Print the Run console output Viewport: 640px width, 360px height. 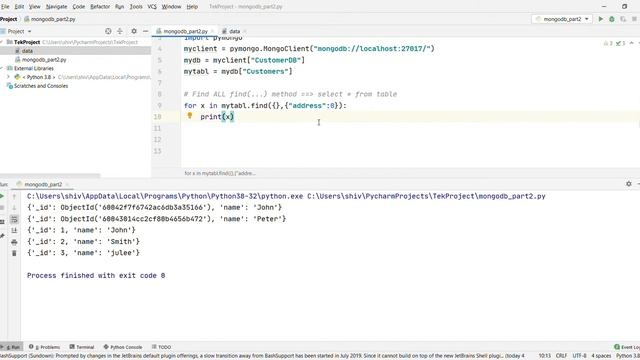(x=14, y=242)
